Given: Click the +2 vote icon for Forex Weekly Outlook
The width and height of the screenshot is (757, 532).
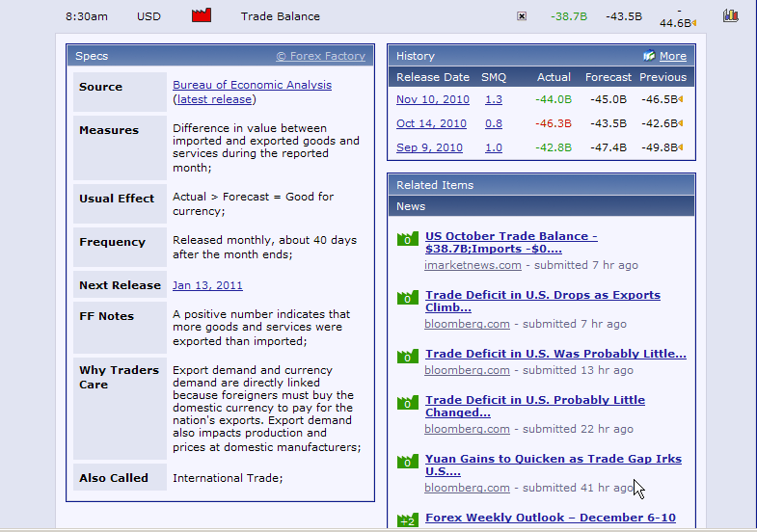Looking at the screenshot, I should (x=407, y=520).
